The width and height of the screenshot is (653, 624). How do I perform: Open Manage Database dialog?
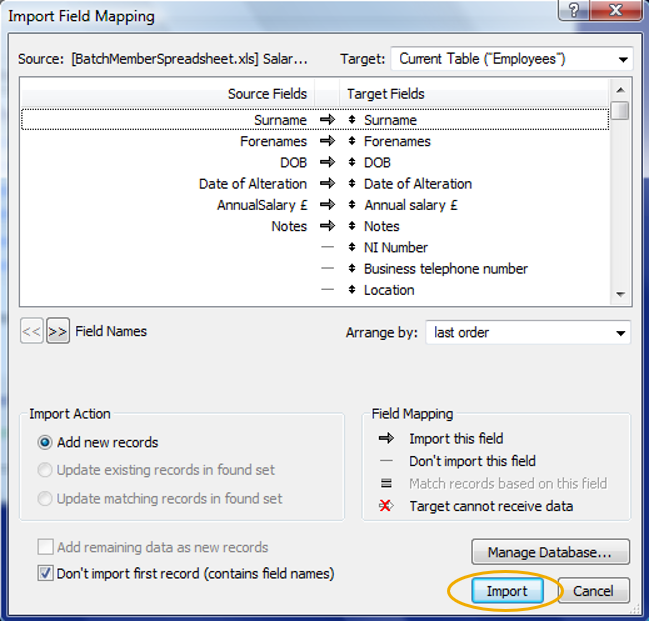tap(550, 552)
